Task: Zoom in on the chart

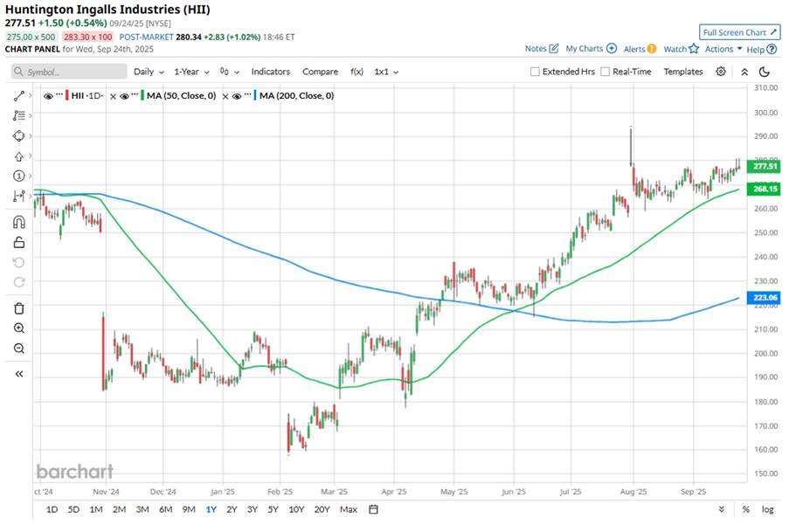Action: coord(19,328)
